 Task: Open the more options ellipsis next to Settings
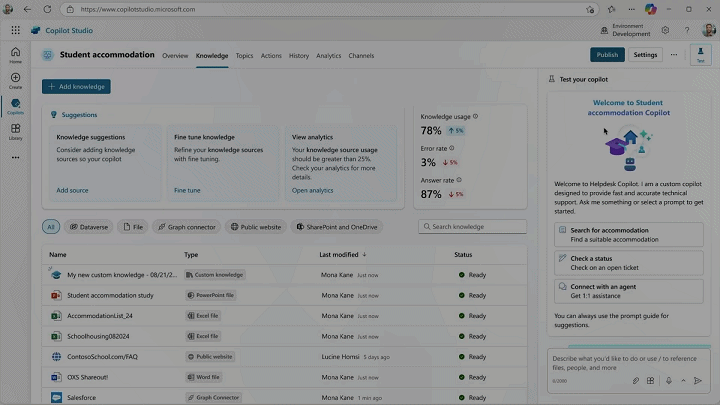coord(674,55)
